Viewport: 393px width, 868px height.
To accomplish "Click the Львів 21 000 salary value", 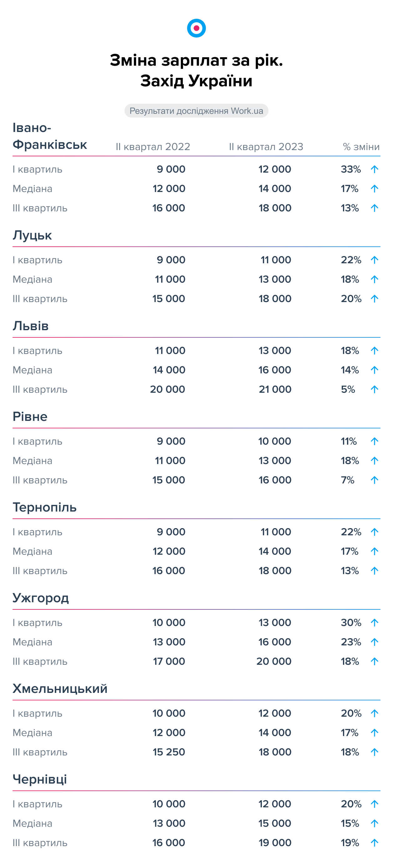I will [x=275, y=390].
